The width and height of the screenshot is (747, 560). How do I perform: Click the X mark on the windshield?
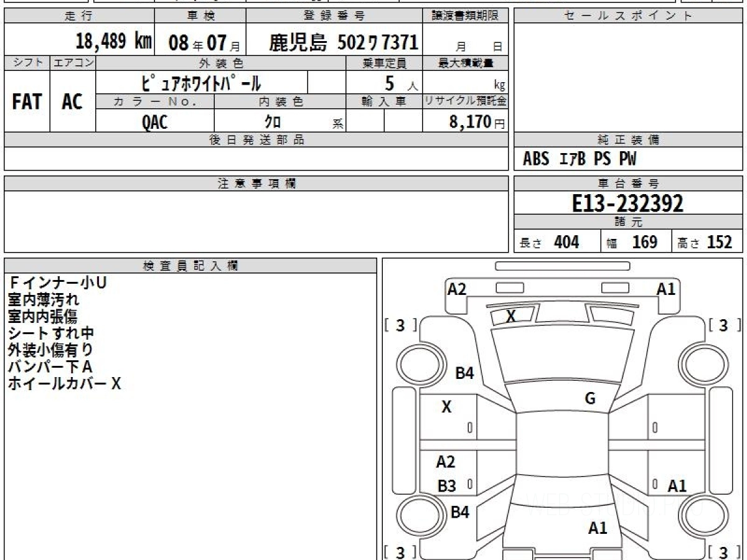tap(510, 317)
